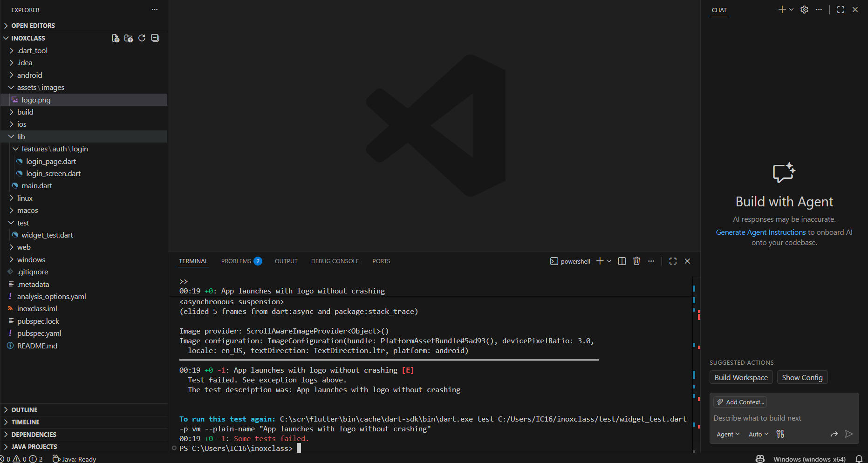Configure chat tools icon

(x=780, y=434)
